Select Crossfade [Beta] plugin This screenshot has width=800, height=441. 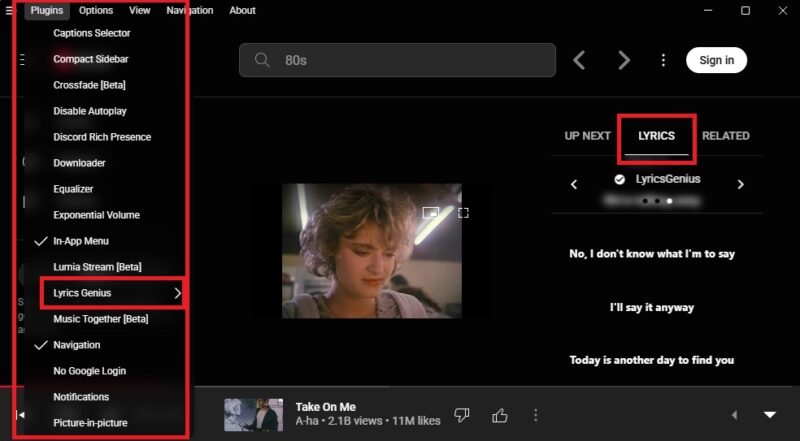pos(89,85)
